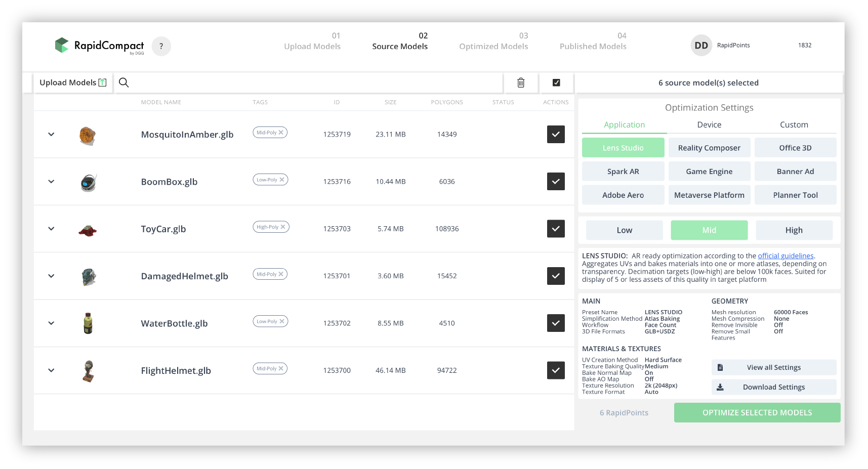Open the official guidelines link
This screenshot has height=469, width=868.
pyautogui.click(x=786, y=256)
